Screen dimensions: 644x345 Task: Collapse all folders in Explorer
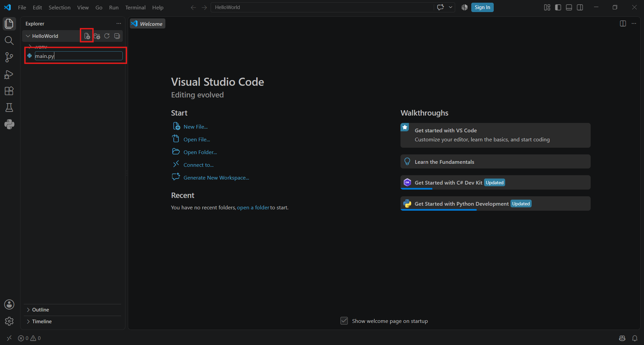tap(117, 36)
